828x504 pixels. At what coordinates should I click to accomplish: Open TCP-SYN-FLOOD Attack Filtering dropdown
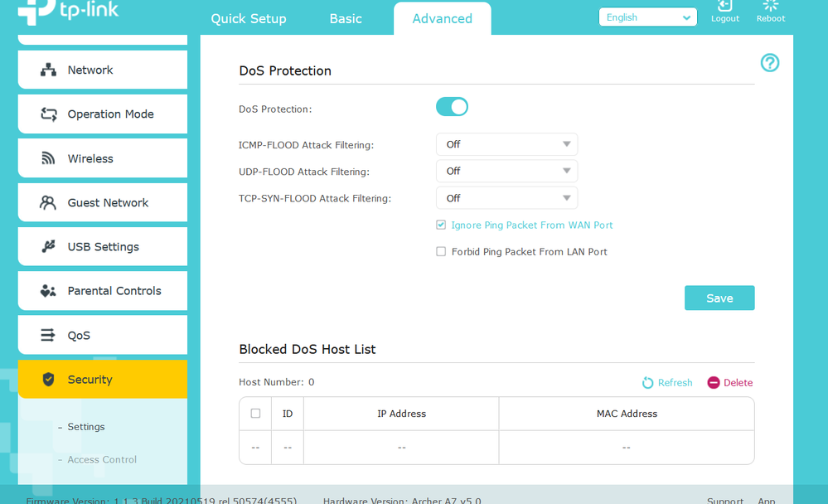point(506,199)
